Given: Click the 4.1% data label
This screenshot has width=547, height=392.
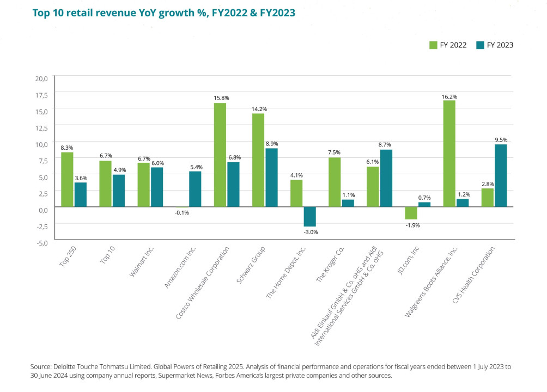Looking at the screenshot, I should [x=296, y=175].
